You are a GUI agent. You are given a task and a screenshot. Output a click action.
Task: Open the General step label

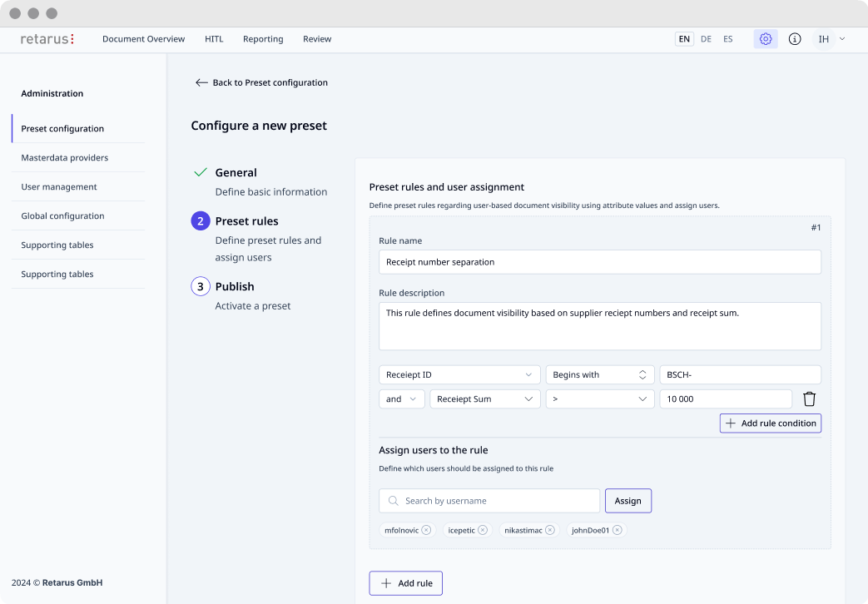tap(236, 172)
